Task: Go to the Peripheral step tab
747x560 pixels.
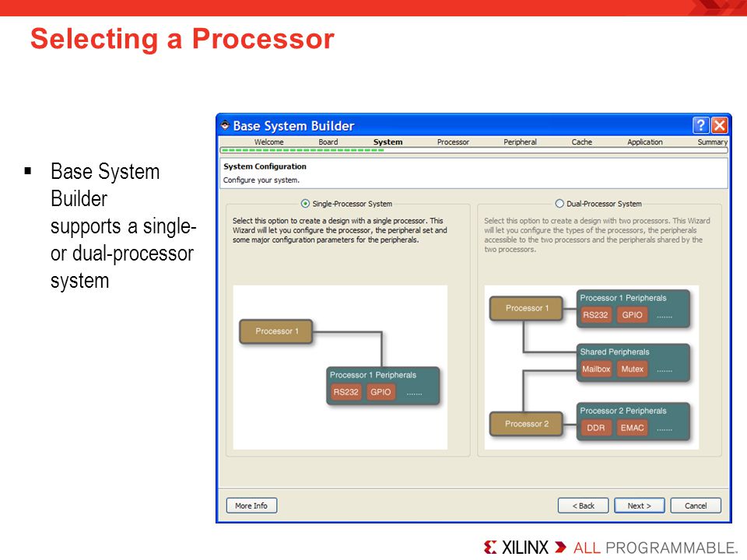Action: point(520,142)
